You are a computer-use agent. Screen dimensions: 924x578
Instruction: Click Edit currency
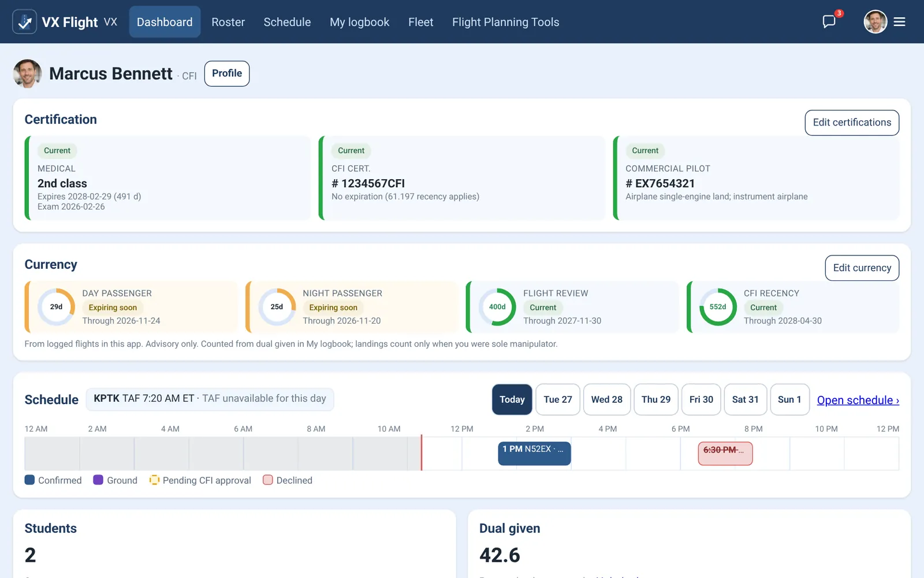tap(862, 268)
